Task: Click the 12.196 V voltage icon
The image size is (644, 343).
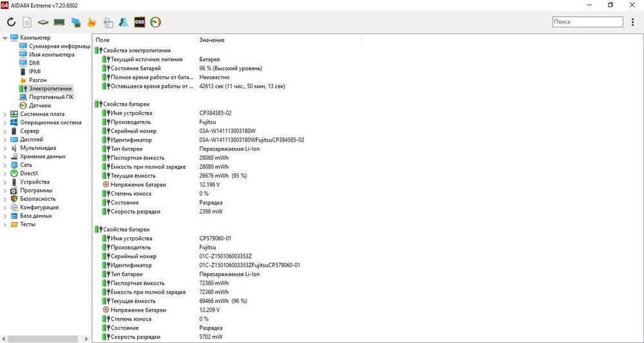Action: pyautogui.click(x=106, y=185)
